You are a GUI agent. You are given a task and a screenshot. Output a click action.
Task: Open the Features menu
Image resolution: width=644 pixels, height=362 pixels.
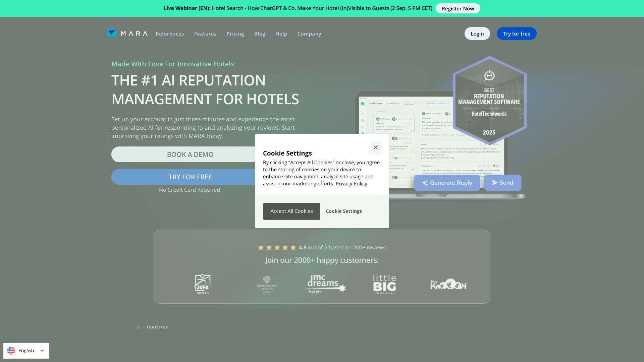[x=205, y=34]
